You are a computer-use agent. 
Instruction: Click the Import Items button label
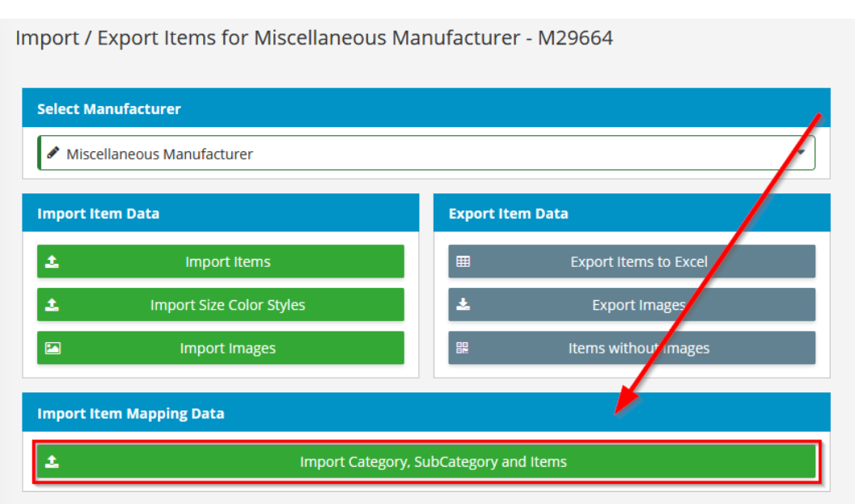(227, 262)
